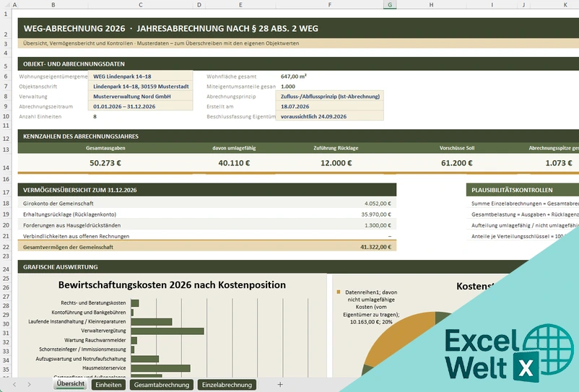Viewport: 579px width, 392px height.
Task: Select the date cell 18.07.2026
Action: pyautogui.click(x=330, y=106)
